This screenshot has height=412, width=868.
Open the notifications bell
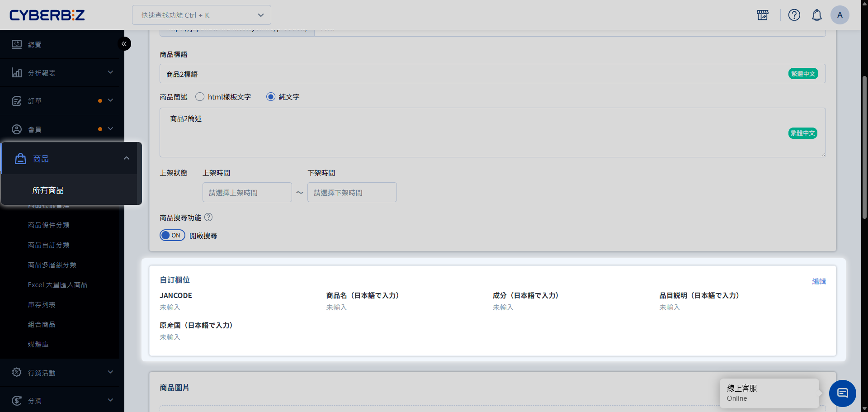coord(817,15)
